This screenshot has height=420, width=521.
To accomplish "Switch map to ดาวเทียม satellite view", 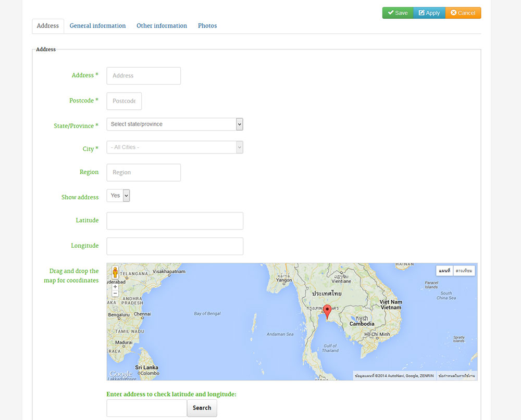I will pos(464,271).
